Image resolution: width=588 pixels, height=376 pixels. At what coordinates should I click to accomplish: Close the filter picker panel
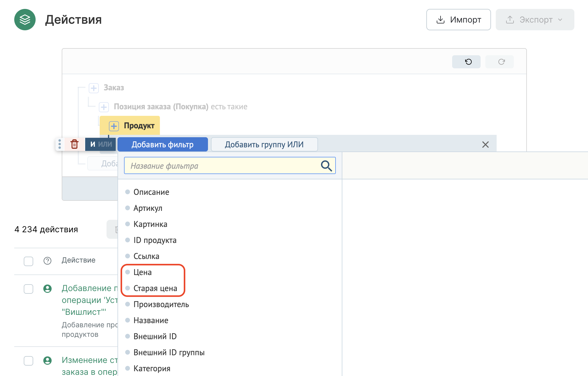[485, 145]
